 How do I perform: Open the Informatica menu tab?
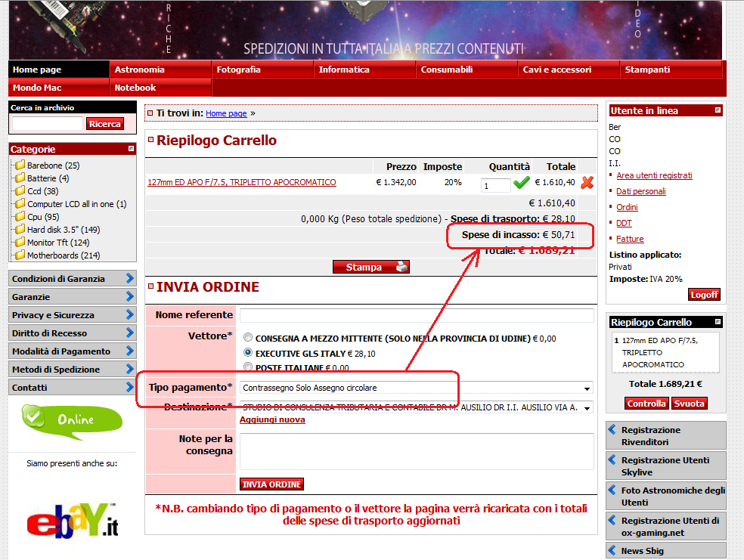(364, 70)
